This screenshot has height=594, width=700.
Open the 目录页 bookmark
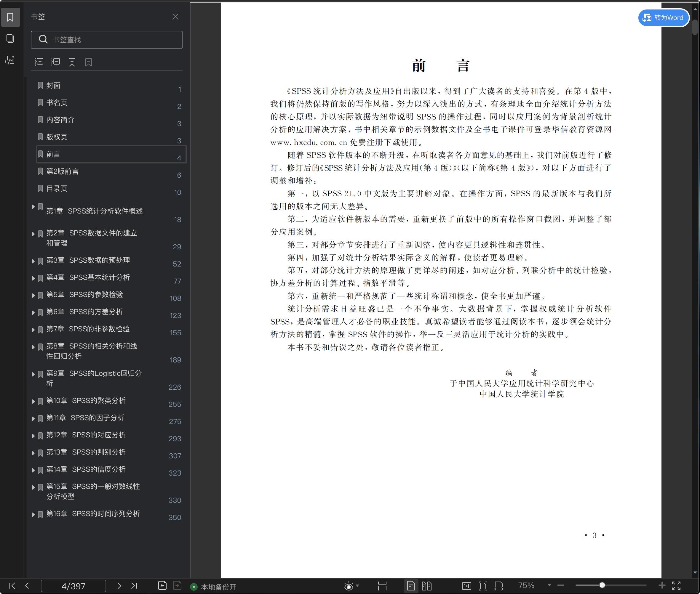pos(57,189)
